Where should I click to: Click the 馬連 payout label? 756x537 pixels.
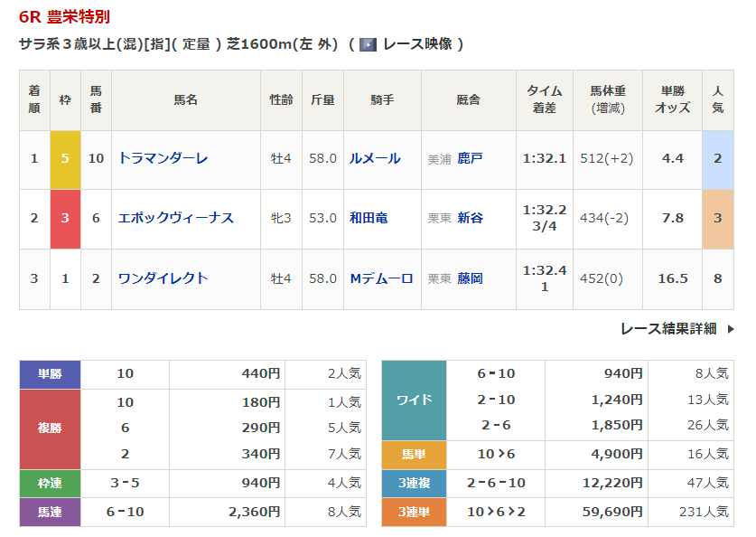(50, 512)
